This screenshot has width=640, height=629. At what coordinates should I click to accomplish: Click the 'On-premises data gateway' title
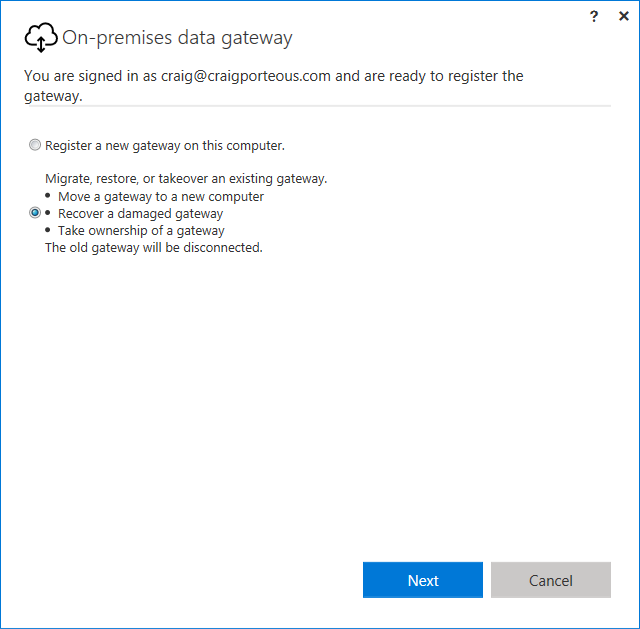click(177, 38)
